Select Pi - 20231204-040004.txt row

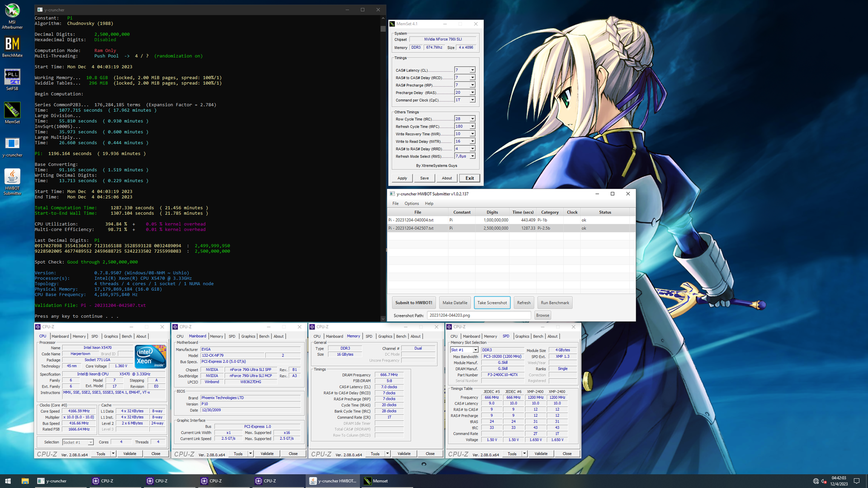(509, 220)
